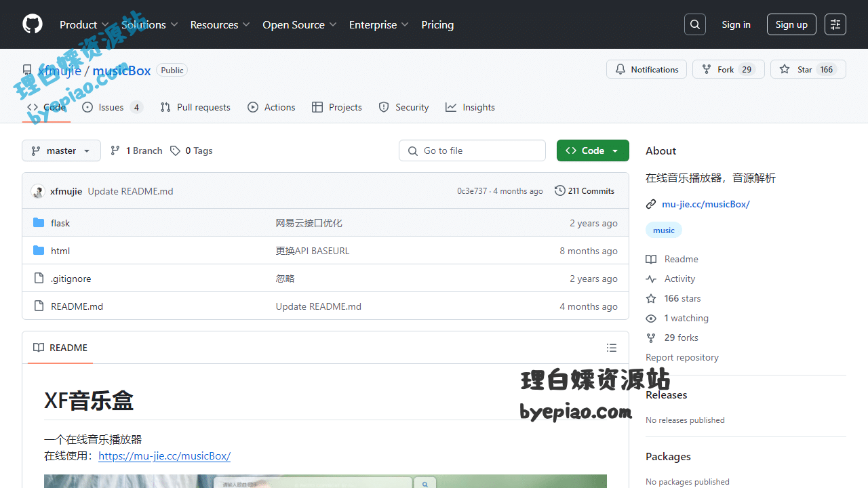Click the .gitignore file icon

(x=39, y=279)
